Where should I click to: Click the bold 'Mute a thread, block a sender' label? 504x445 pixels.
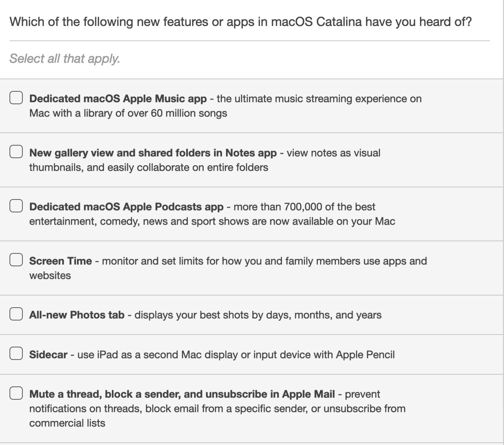point(182,394)
